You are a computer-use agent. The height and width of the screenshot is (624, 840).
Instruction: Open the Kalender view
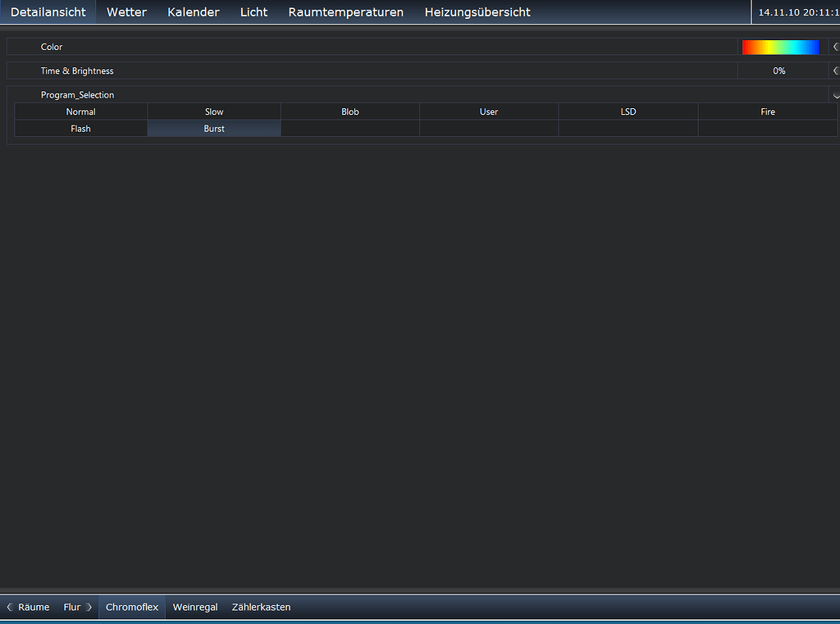click(x=193, y=11)
